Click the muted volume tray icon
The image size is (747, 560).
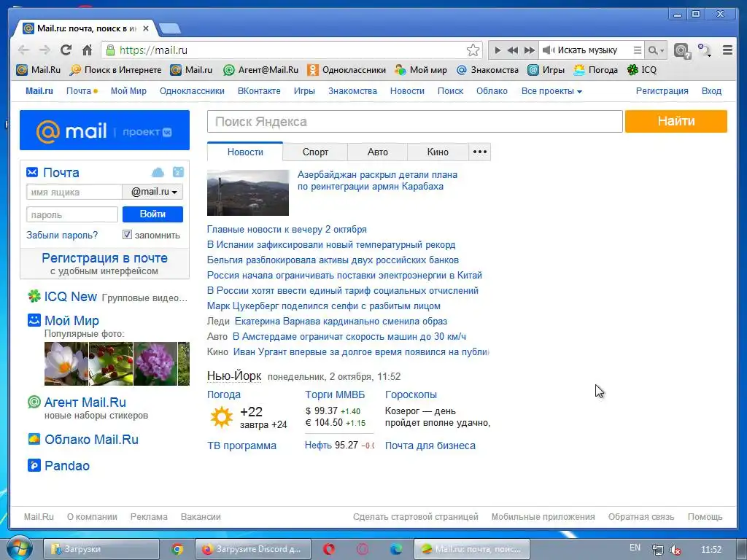675,550
